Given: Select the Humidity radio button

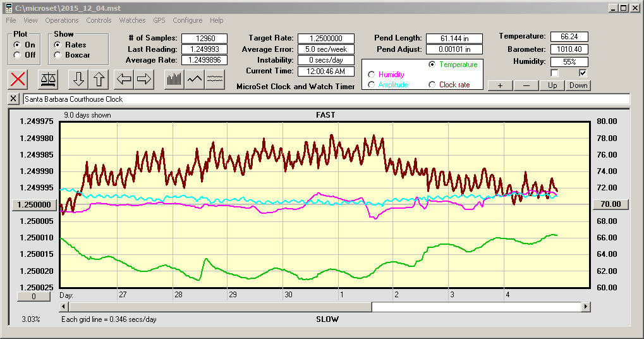Looking at the screenshot, I should pyautogui.click(x=371, y=75).
